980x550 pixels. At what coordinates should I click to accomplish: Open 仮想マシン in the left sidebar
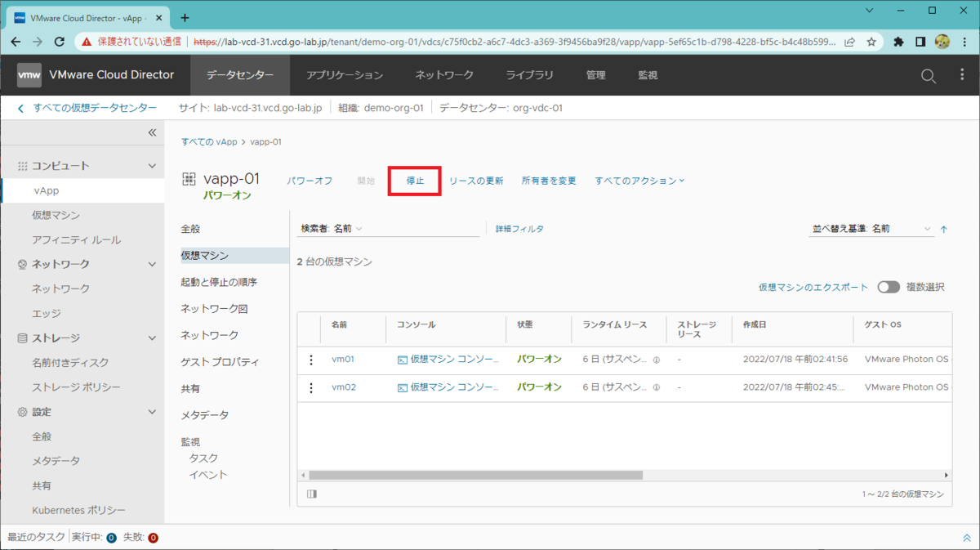[x=56, y=215]
